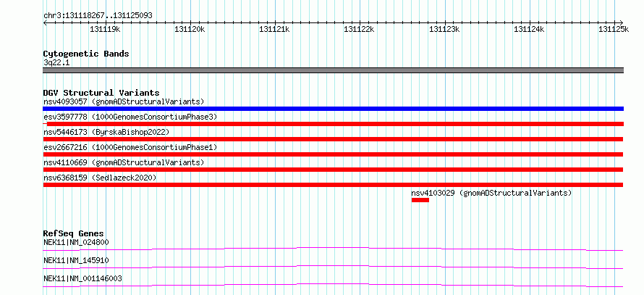
Task: Click the esv3597778 red variant bar
Action: [x=333, y=124]
